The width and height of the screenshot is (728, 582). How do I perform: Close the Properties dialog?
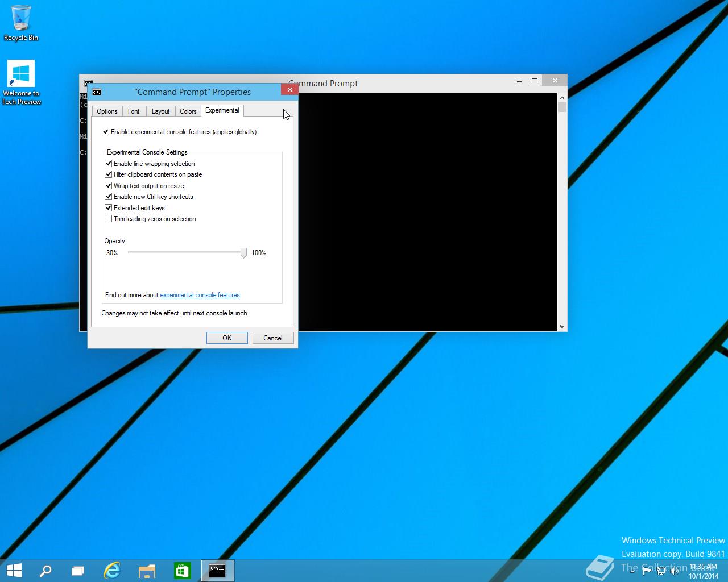coord(289,89)
